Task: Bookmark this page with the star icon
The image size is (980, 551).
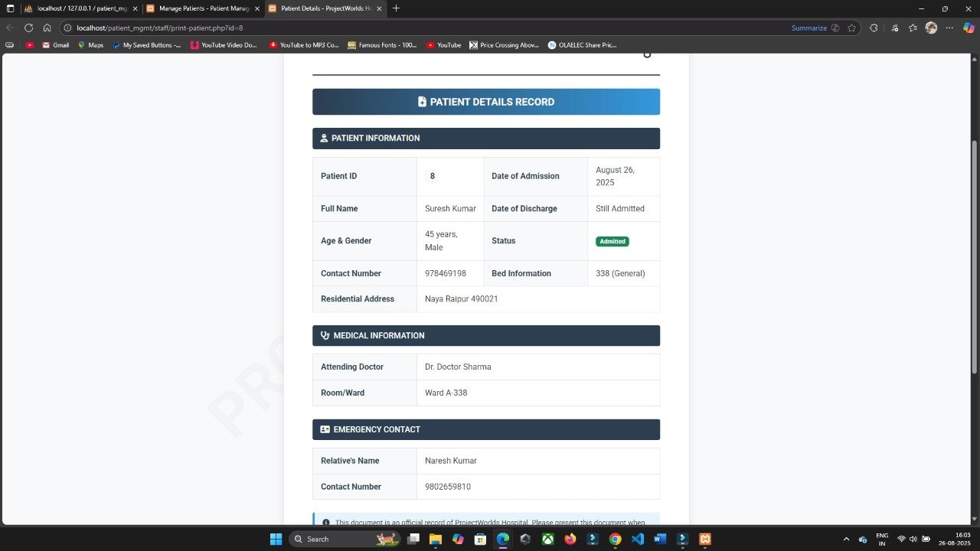Action: point(851,28)
